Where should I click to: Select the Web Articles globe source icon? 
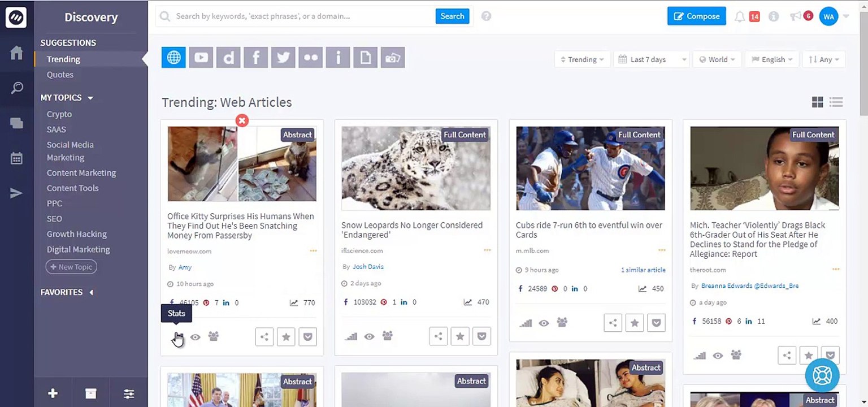tap(173, 58)
